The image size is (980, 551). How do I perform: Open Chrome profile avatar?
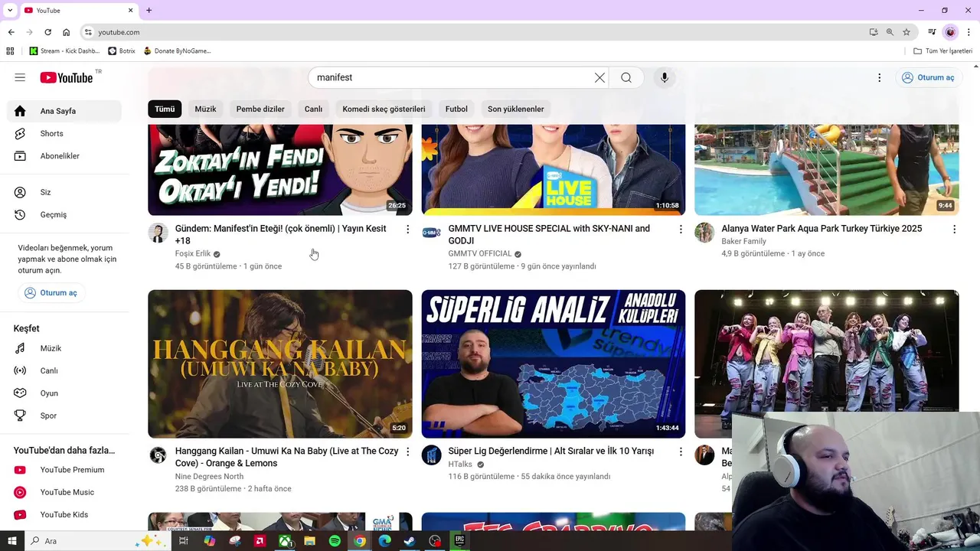click(x=950, y=32)
